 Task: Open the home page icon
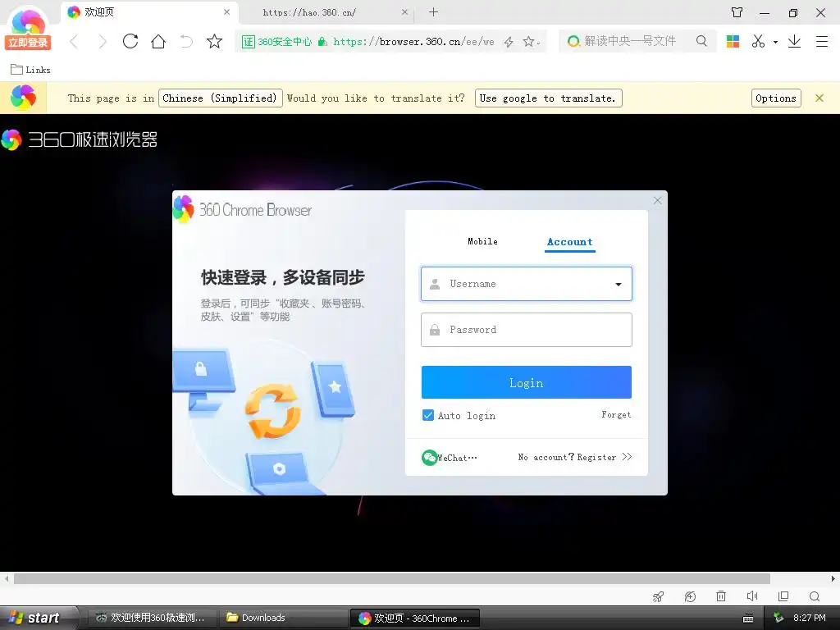[x=158, y=41]
